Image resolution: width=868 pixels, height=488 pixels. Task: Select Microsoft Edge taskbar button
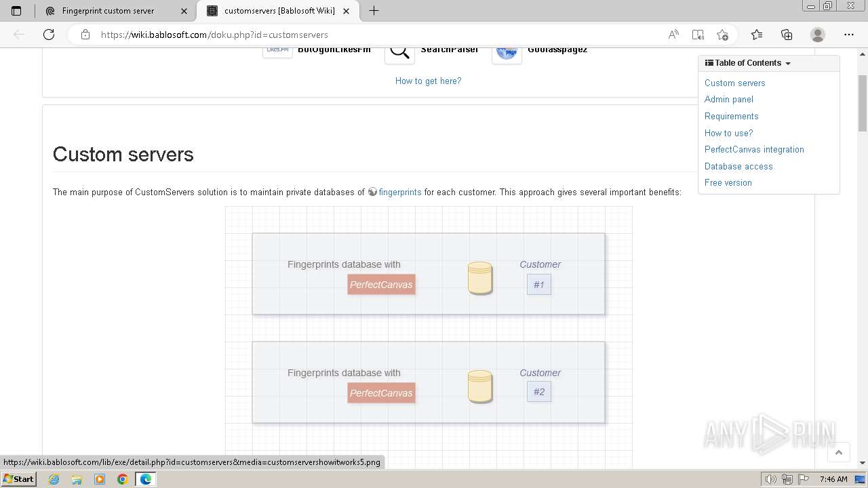(146, 479)
